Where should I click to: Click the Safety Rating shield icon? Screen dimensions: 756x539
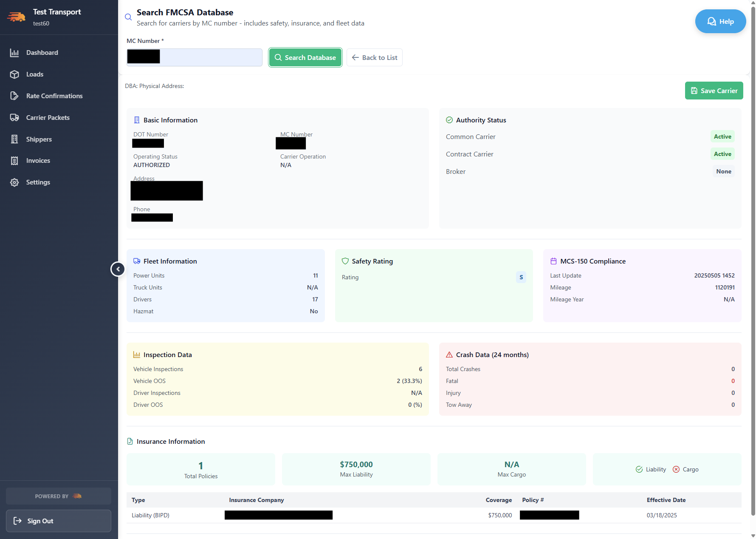pos(345,261)
